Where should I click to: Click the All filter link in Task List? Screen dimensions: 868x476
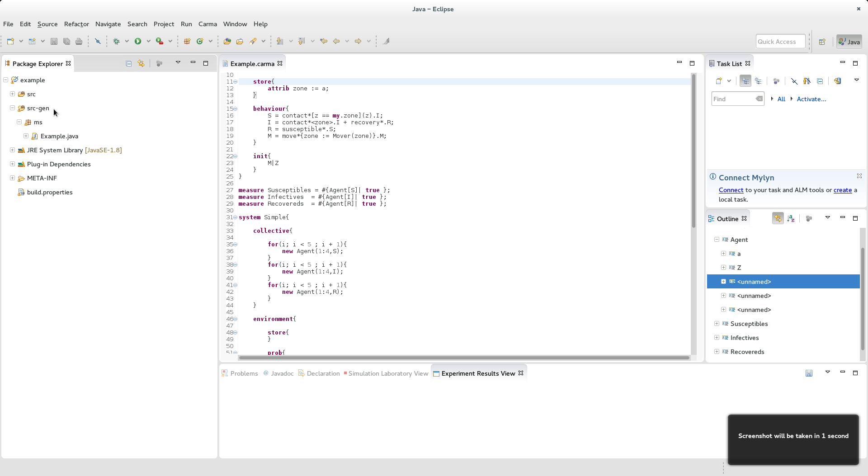pos(781,99)
